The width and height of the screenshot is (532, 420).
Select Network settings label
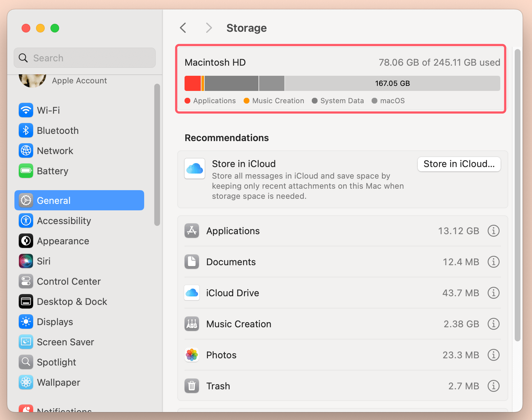tap(55, 151)
